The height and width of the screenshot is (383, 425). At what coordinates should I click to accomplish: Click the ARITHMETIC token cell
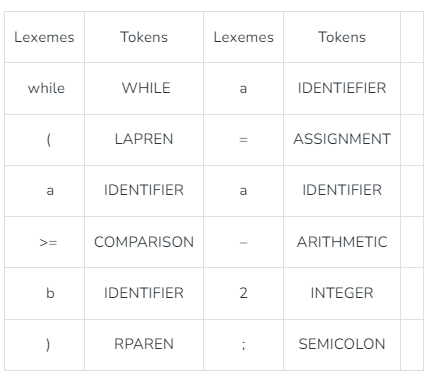point(342,242)
